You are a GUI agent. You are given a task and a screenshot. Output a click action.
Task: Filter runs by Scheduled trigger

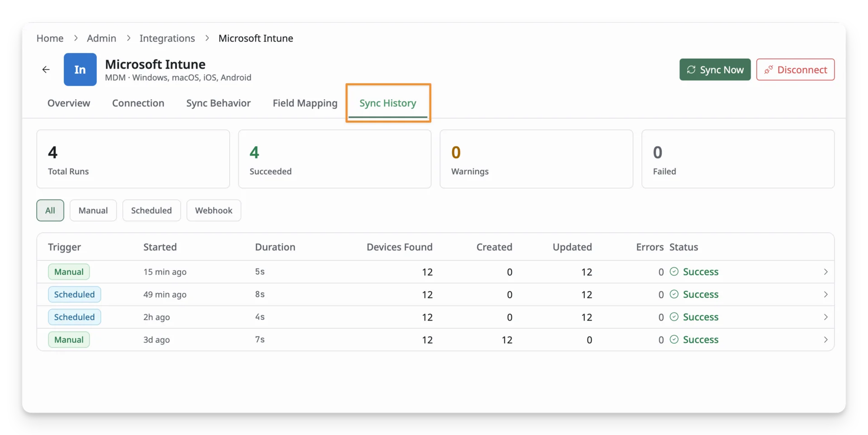pyautogui.click(x=151, y=210)
